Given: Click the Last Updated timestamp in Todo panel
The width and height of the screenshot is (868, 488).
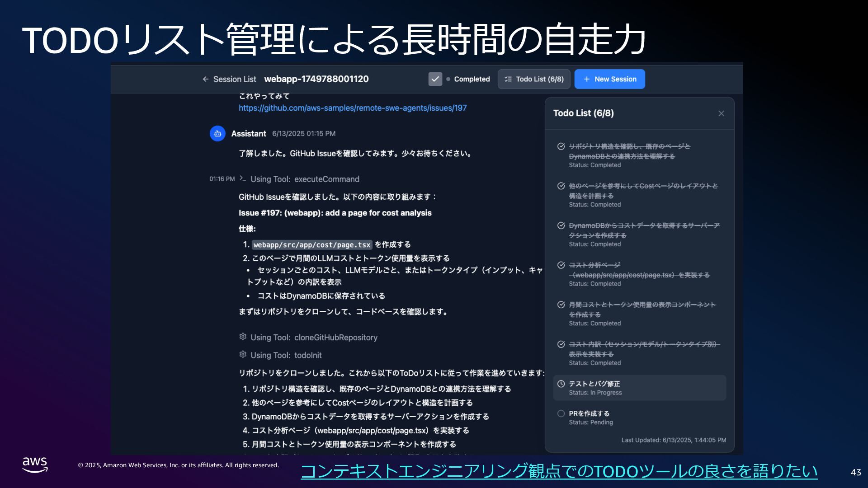Looking at the screenshot, I should [x=674, y=440].
